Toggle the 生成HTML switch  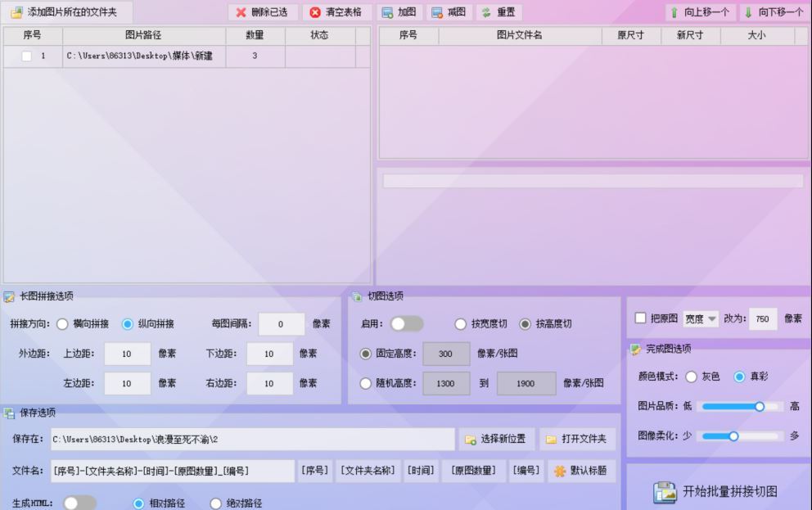79,503
